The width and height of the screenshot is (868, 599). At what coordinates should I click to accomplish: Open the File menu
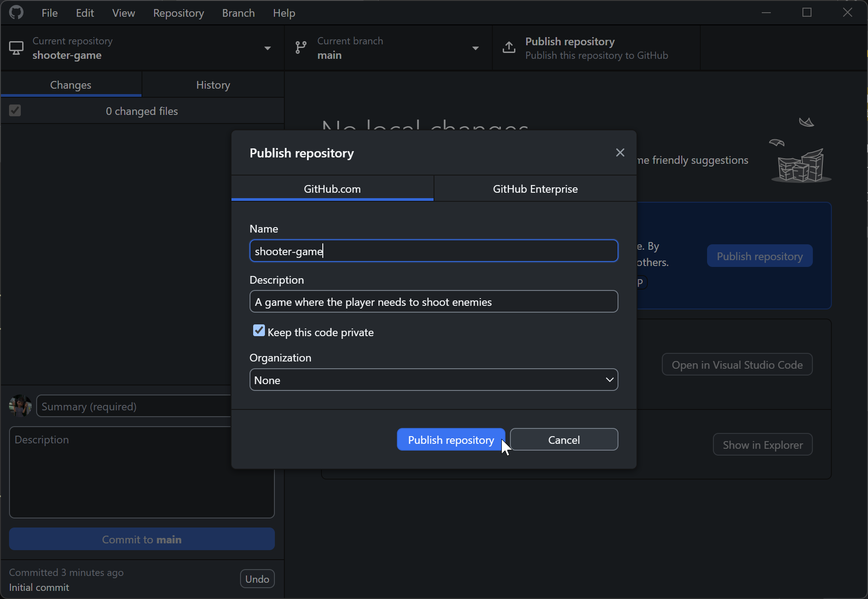pyautogui.click(x=49, y=13)
